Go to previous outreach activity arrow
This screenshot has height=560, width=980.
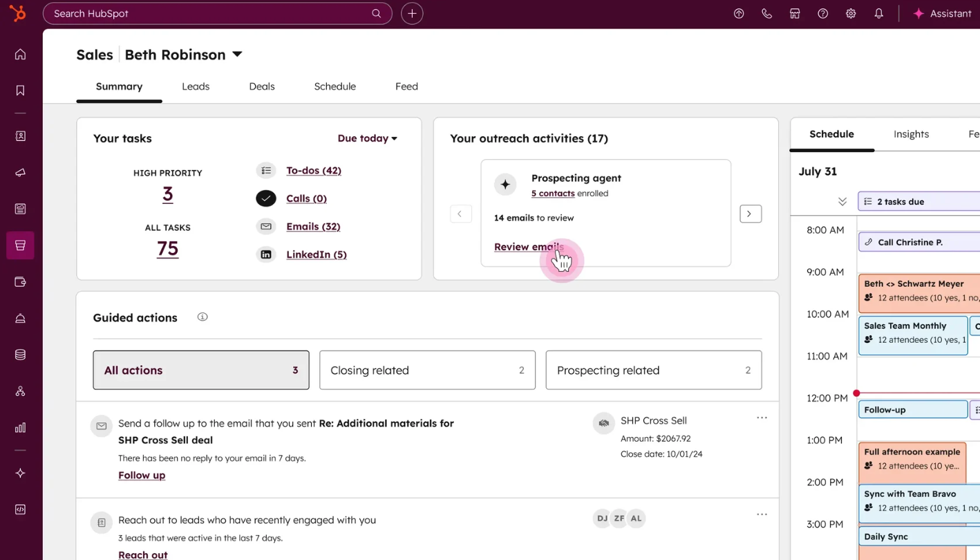pyautogui.click(x=460, y=214)
